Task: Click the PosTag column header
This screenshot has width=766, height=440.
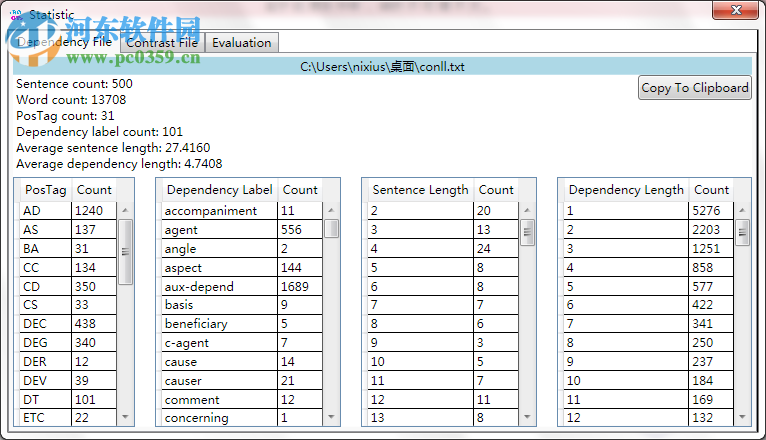Action: (x=46, y=190)
